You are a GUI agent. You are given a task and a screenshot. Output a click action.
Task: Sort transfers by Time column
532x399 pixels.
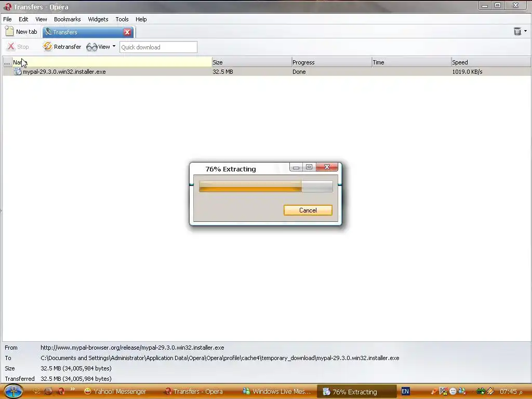click(411, 62)
